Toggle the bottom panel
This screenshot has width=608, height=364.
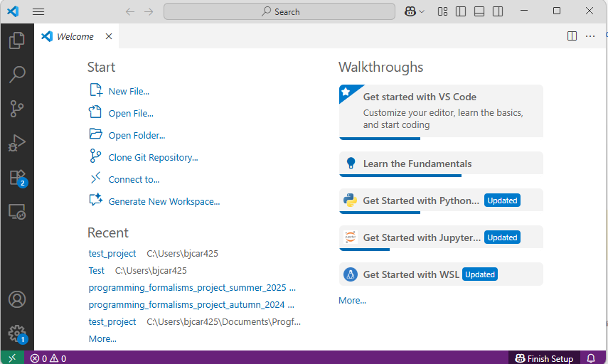(479, 11)
